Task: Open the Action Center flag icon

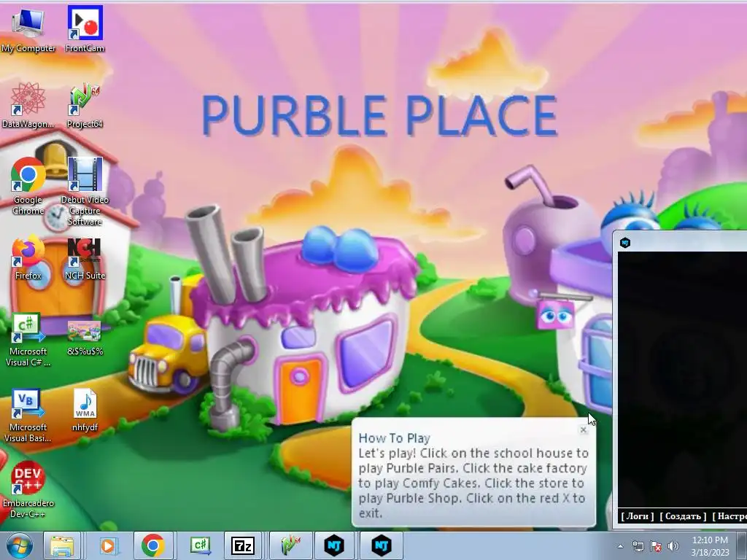Action: (656, 546)
